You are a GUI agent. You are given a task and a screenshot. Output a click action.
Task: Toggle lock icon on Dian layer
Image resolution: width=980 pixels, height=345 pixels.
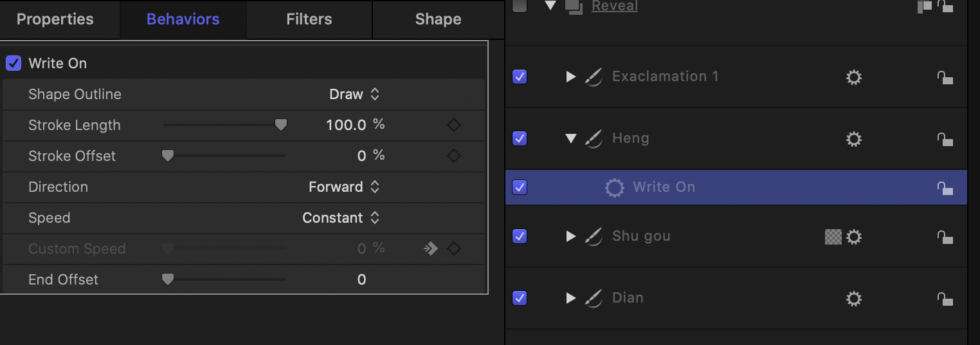(x=945, y=298)
